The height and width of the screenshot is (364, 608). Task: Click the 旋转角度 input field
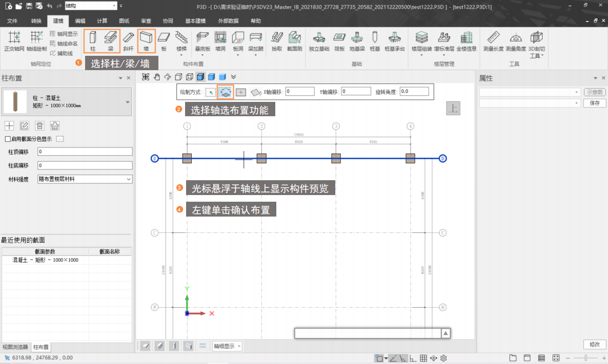pyautogui.click(x=414, y=91)
